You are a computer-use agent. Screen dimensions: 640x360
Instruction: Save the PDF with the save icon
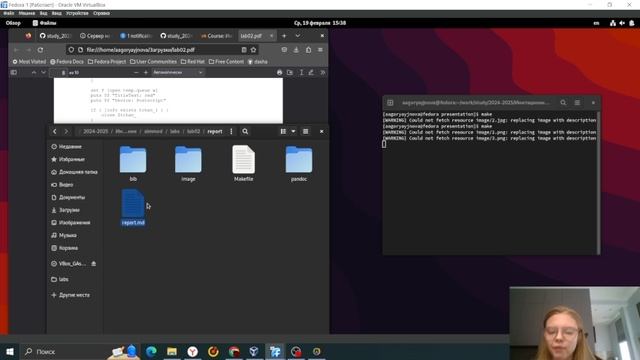coord(290,72)
